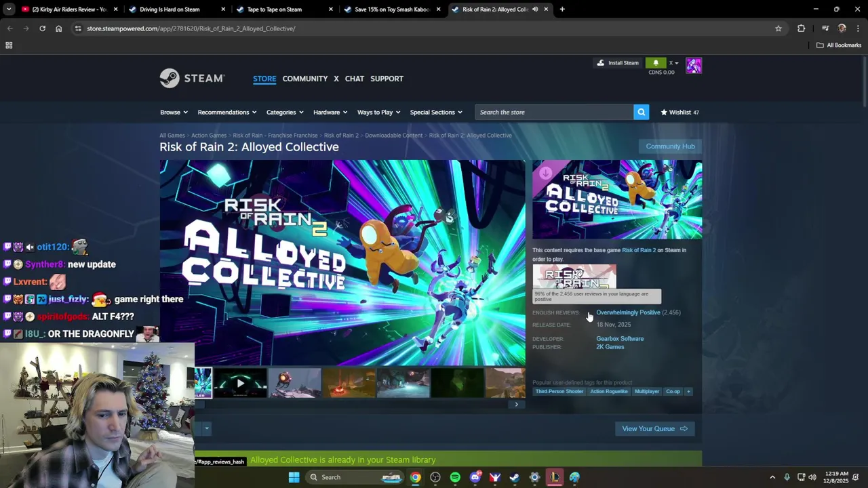
Task: Switch to Toy Smash Kaboom tab
Action: pos(393,9)
